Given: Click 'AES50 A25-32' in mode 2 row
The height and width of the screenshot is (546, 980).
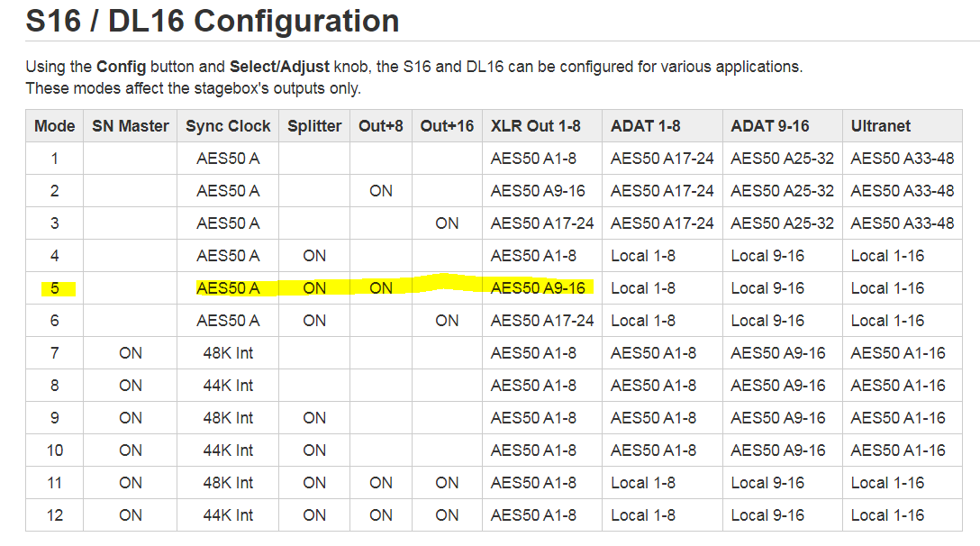Looking at the screenshot, I should (783, 191).
